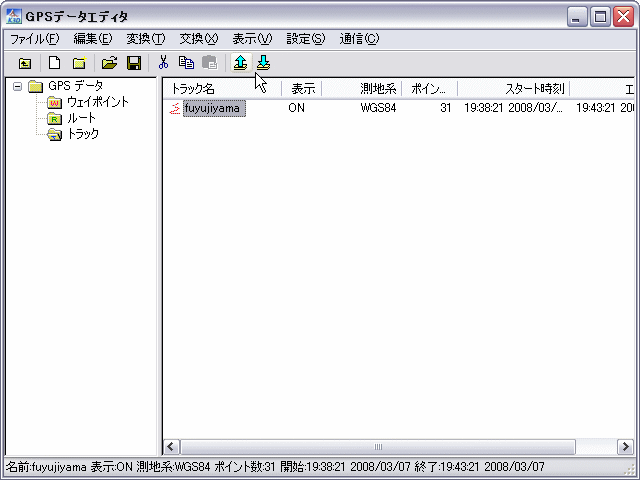This screenshot has height=480, width=640.
Task: Create a new blank item via page icon
Action: pyautogui.click(x=54, y=63)
